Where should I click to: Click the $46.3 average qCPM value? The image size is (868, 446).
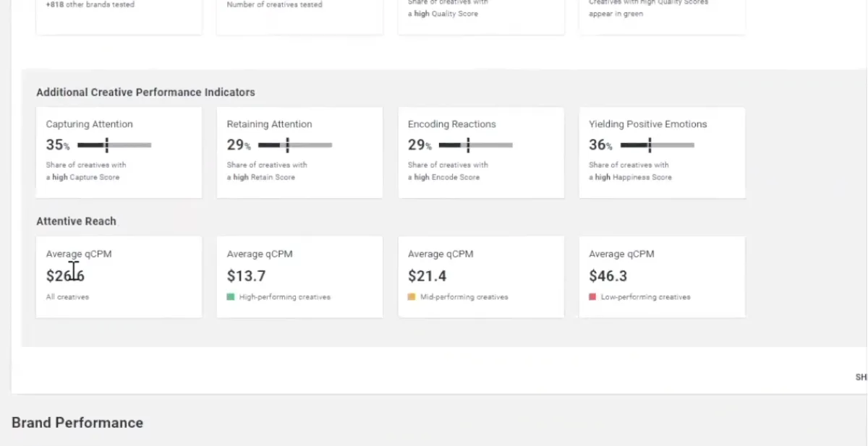tap(608, 275)
